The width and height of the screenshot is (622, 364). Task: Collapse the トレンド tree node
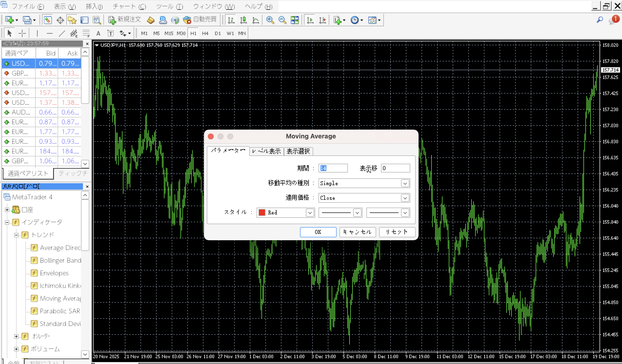(16, 235)
